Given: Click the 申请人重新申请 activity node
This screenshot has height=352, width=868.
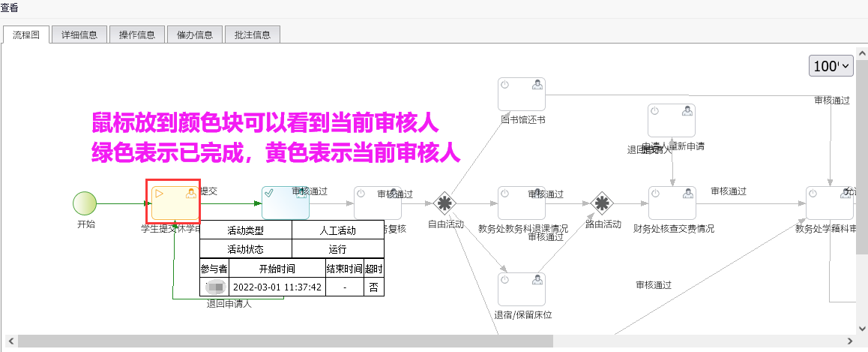Looking at the screenshot, I should (x=672, y=120).
